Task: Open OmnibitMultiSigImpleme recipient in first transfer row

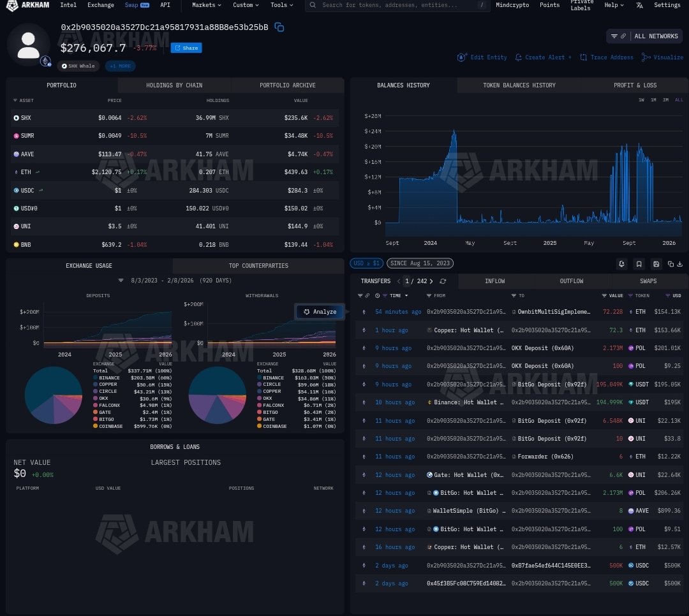Action: coord(554,312)
